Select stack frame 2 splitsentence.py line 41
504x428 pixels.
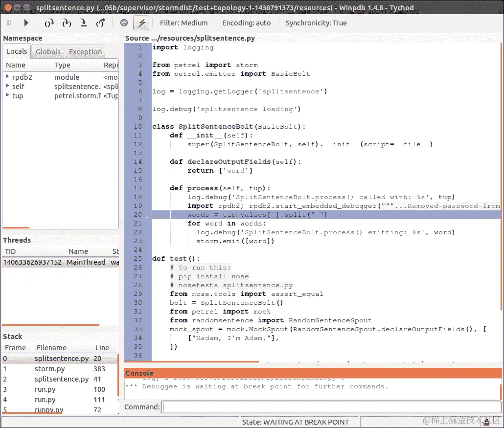pos(60,379)
